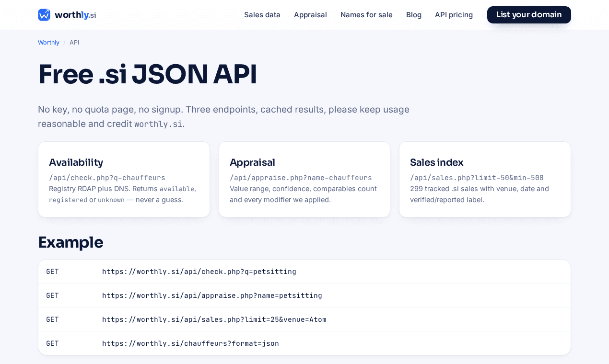The height and width of the screenshot is (364, 609).
Task: Click the /api/appraise.php?name=chauffeurs endpoint text
Action: [301, 178]
